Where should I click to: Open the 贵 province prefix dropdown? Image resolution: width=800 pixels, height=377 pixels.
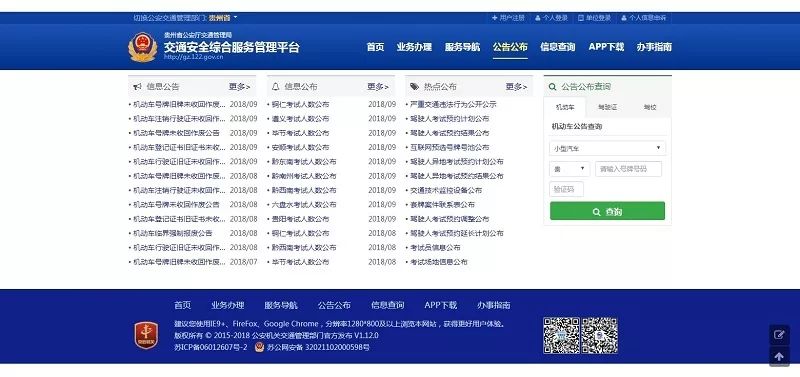569,169
